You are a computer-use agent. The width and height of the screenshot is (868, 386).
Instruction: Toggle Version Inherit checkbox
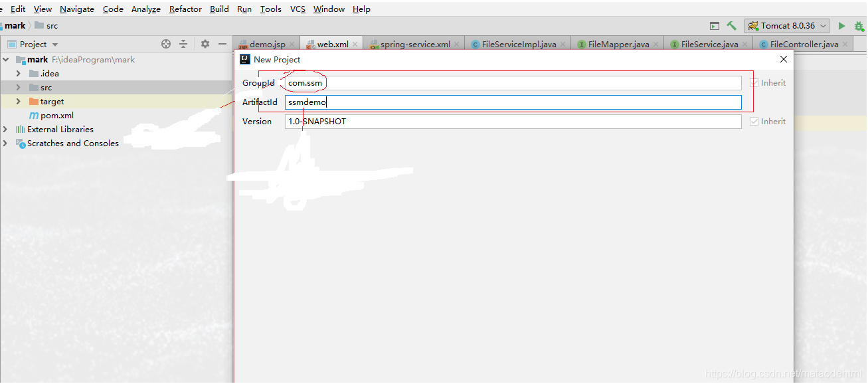click(754, 122)
